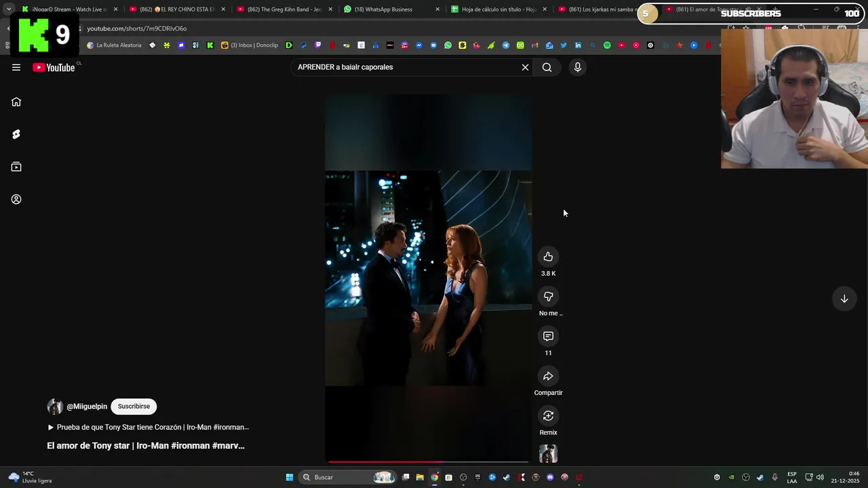Open the You account sidebar icon
Viewport: 868px width, 488px height.
click(16, 199)
